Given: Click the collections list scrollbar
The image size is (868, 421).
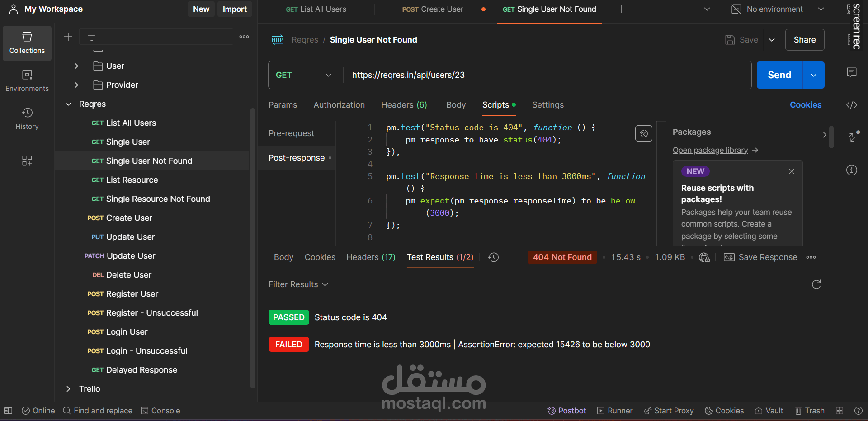Looking at the screenshot, I should [253, 248].
